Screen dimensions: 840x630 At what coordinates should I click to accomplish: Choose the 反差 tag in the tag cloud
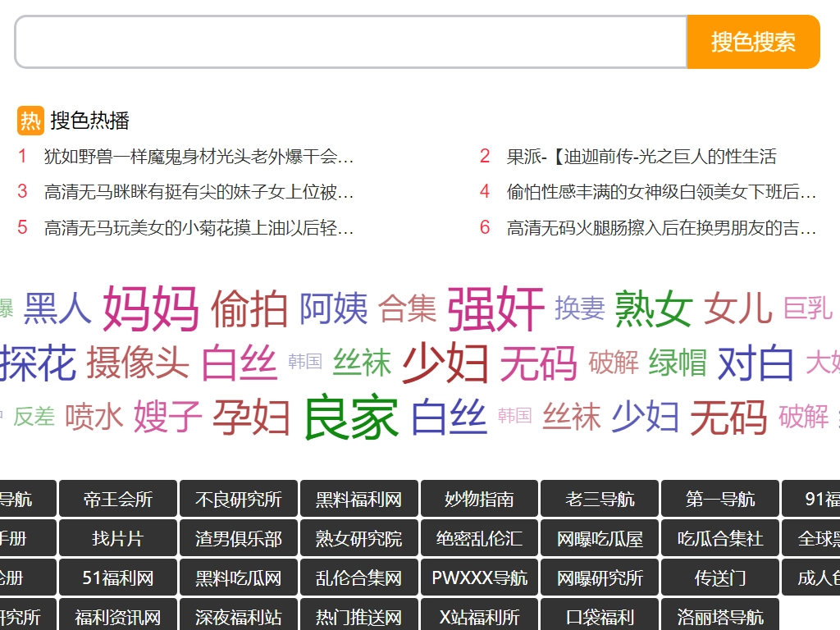pyautogui.click(x=34, y=417)
